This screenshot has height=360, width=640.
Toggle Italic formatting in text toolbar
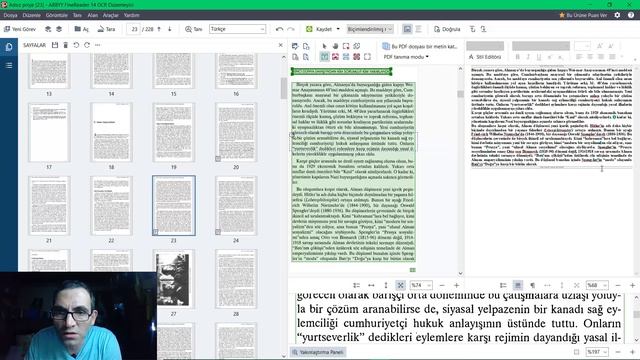click(x=528, y=57)
